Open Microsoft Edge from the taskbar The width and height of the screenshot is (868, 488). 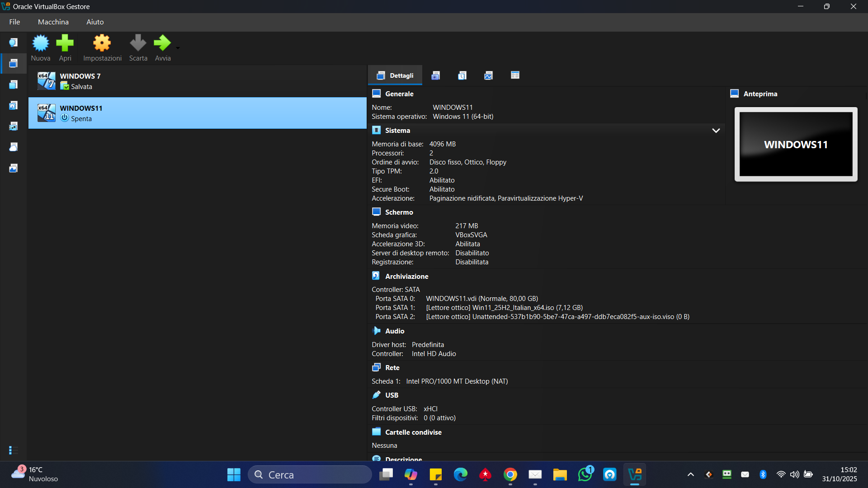[x=461, y=474]
